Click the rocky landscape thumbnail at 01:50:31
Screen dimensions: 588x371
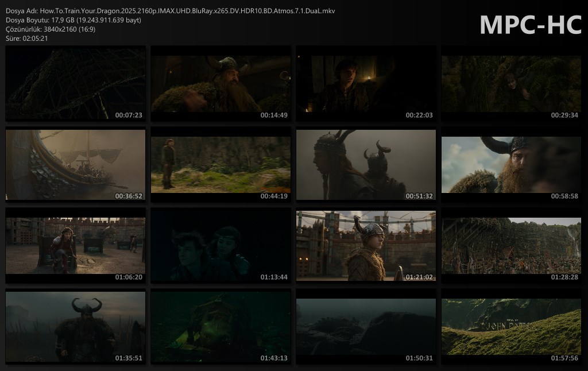point(366,326)
